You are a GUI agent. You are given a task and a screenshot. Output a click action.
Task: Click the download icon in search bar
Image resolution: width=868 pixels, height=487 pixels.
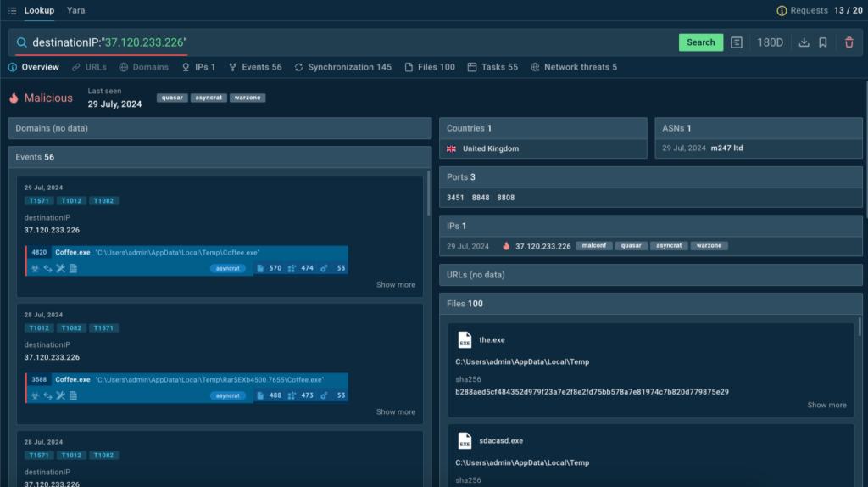(x=804, y=42)
